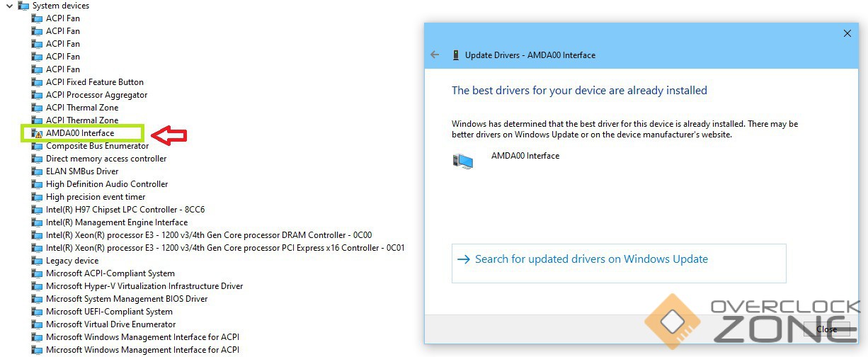Viewport: 868px width, 357px height.
Task: Click the High precision event timer icon
Action: pos(37,197)
